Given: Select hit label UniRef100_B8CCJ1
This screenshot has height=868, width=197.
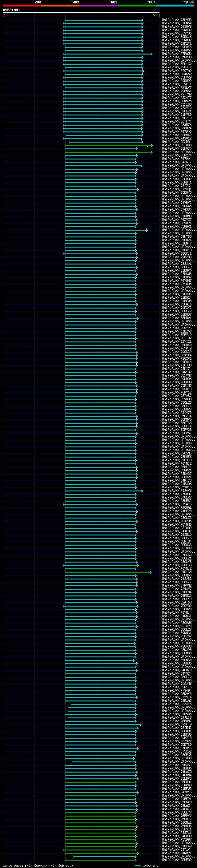Looking at the screenshot, I should click(177, 254).
